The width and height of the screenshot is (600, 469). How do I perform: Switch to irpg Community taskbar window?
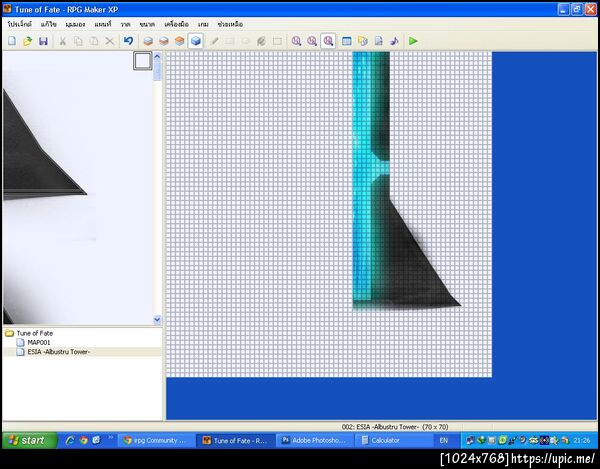click(x=155, y=440)
